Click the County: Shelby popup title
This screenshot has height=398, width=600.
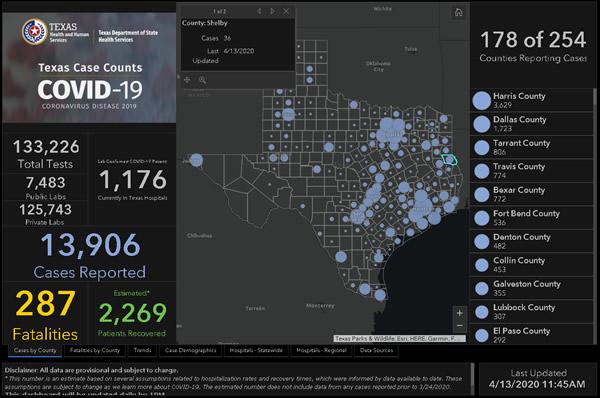[x=205, y=23]
